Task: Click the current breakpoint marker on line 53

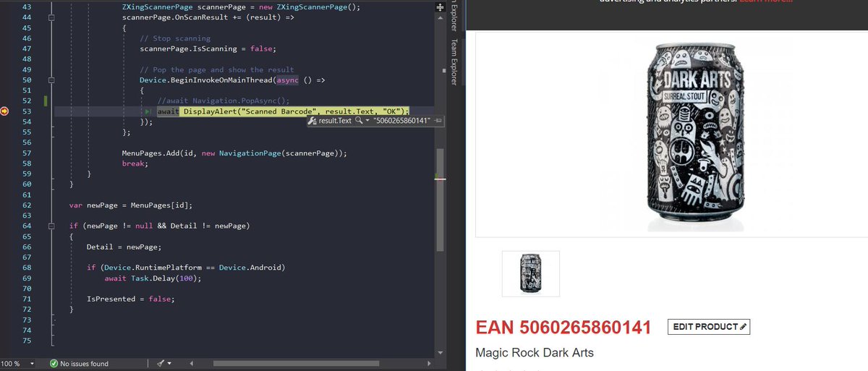Action: pos(5,111)
